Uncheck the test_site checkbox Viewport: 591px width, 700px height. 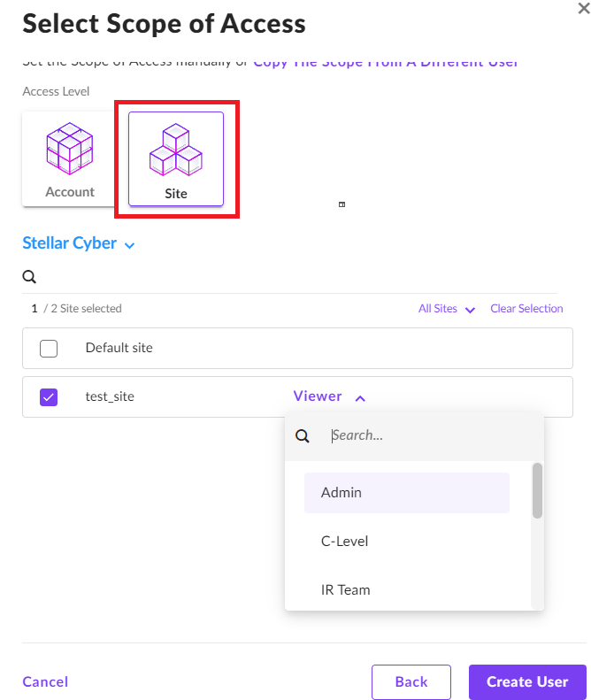pyautogui.click(x=49, y=397)
